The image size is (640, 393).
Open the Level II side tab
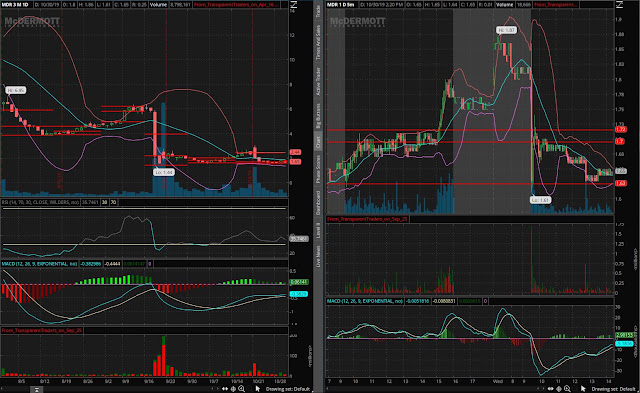click(318, 231)
